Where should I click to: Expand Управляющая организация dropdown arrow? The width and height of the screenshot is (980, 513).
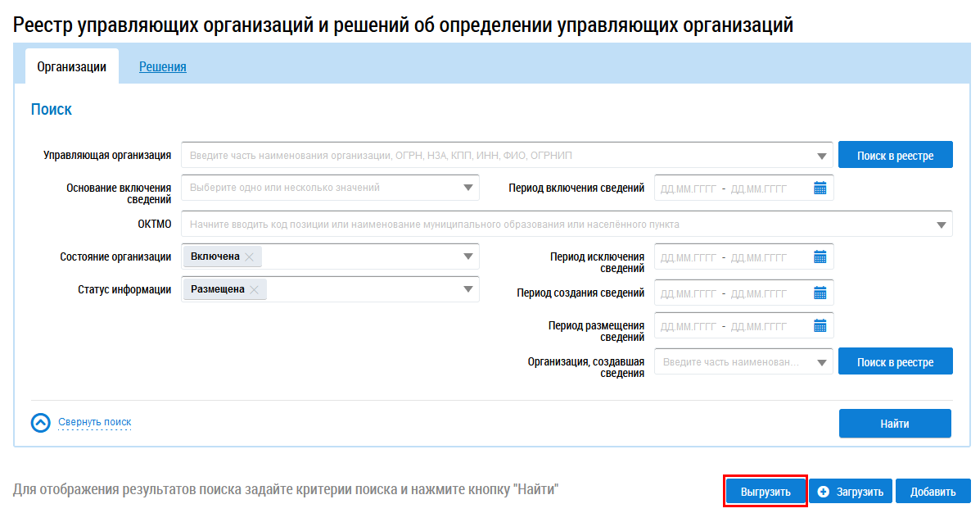pos(822,157)
